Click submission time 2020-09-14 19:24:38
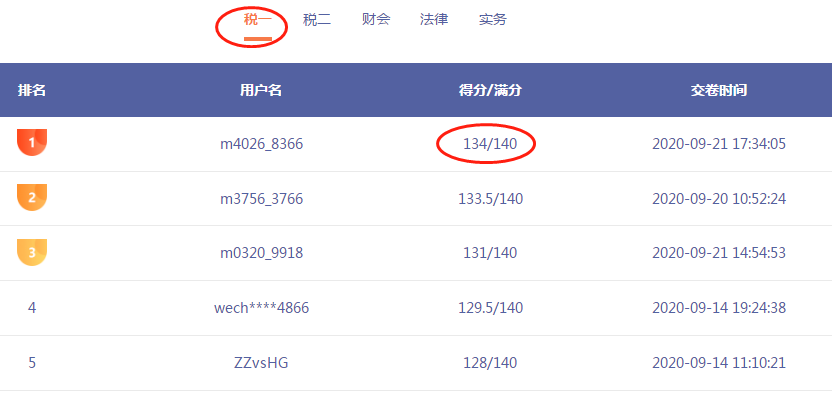 [x=719, y=308]
